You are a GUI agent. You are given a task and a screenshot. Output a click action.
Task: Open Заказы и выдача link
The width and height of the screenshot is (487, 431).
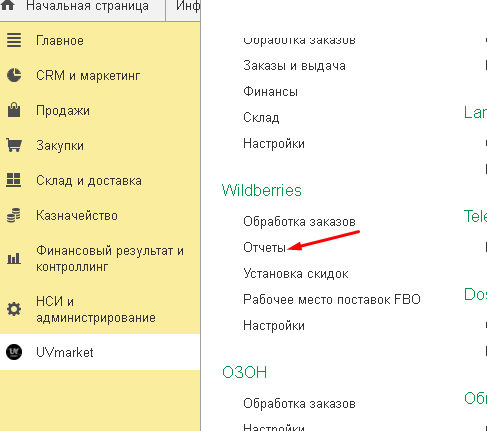tap(294, 66)
